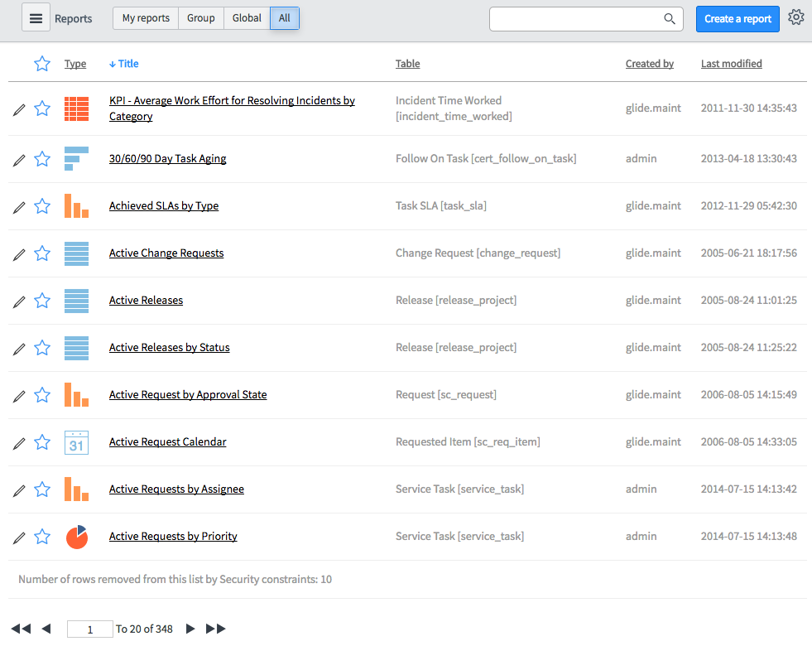Screen dimensions: 812x646
Task: Open the Achieved SLAs by Type report
Action: pos(164,205)
